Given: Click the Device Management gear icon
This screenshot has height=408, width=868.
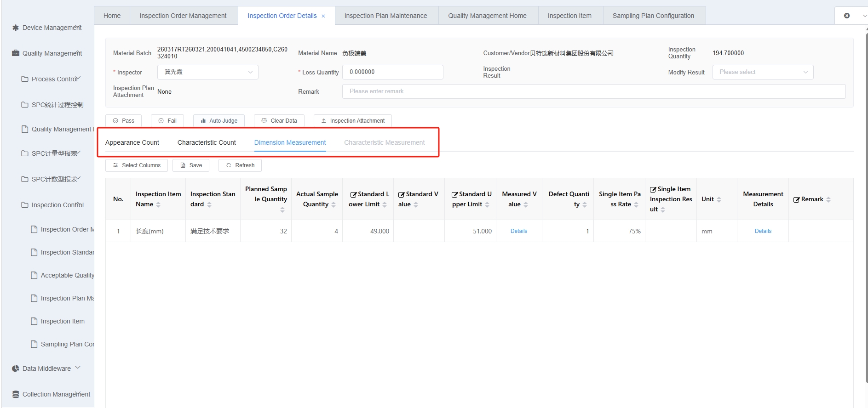Looking at the screenshot, I should coord(16,28).
